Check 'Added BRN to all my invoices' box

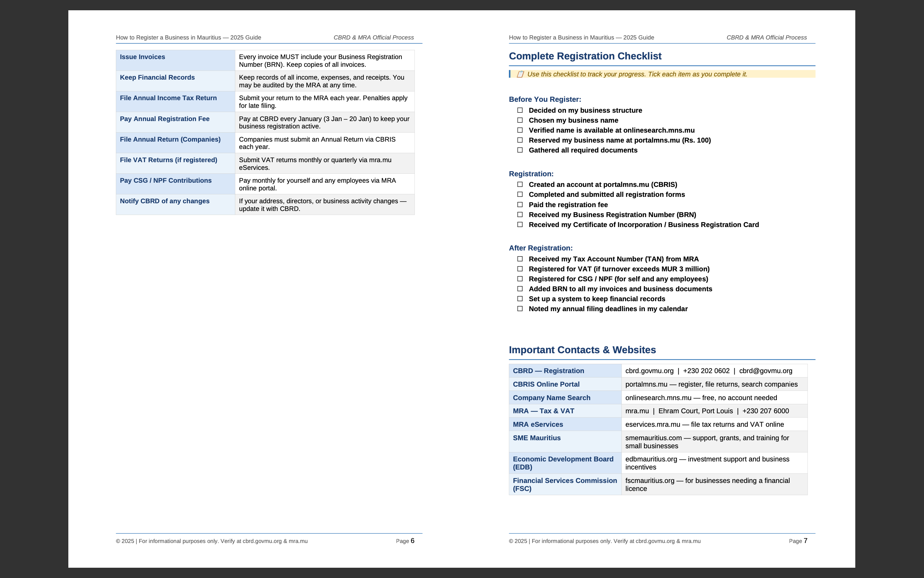point(520,289)
